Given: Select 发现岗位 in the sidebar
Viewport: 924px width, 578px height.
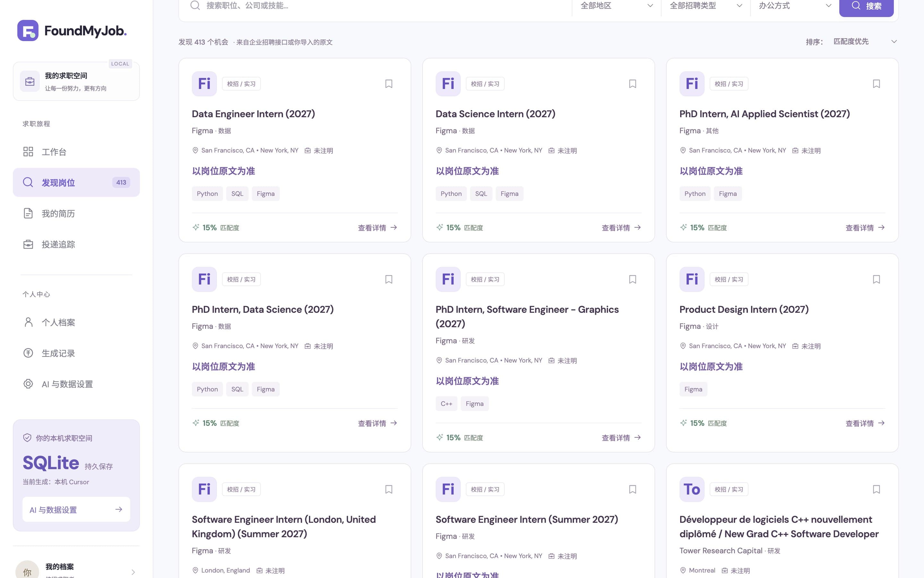Looking at the screenshot, I should (76, 182).
